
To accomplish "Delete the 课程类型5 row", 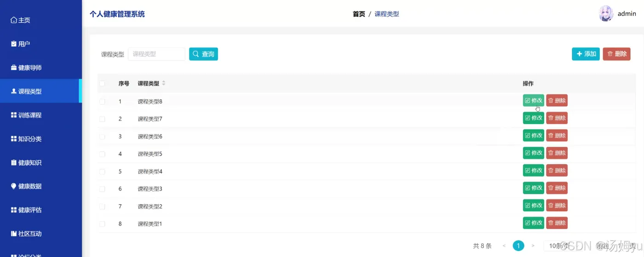I will pos(557,153).
